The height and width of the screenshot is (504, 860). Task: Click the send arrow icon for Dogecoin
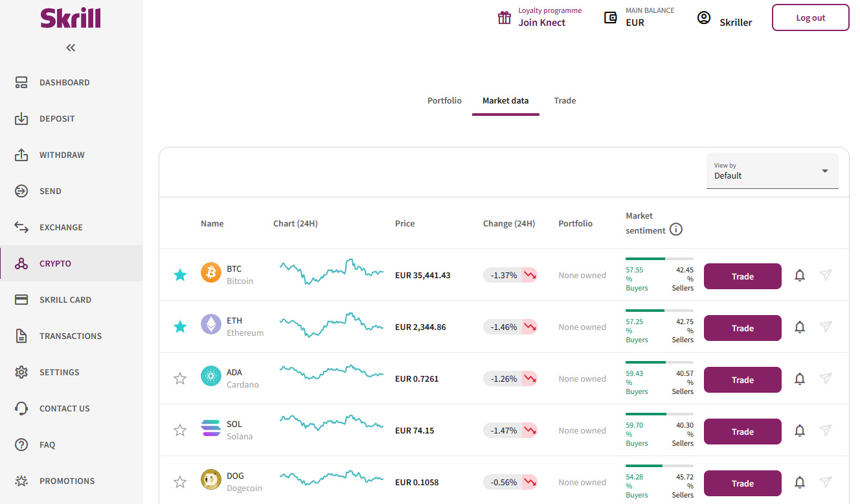point(826,482)
